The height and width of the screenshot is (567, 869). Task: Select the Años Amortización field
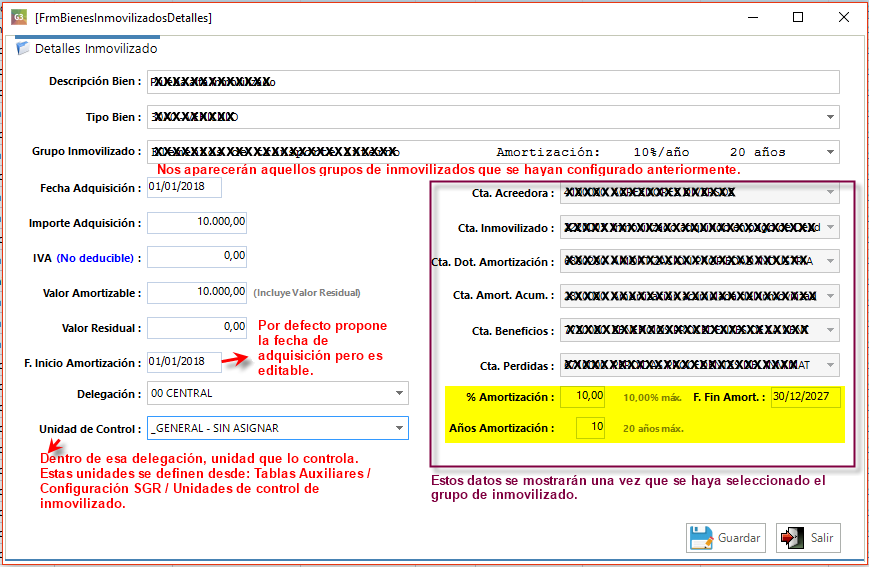tap(591, 428)
